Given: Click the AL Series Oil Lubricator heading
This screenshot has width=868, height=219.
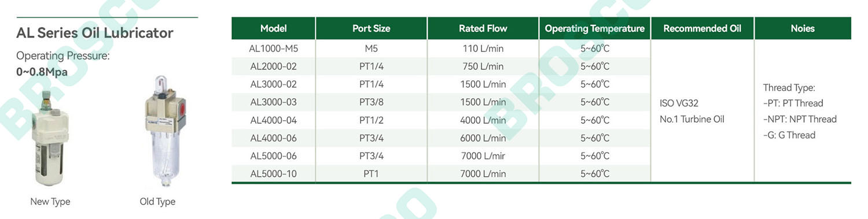Looking at the screenshot, I should pyautogui.click(x=95, y=33).
